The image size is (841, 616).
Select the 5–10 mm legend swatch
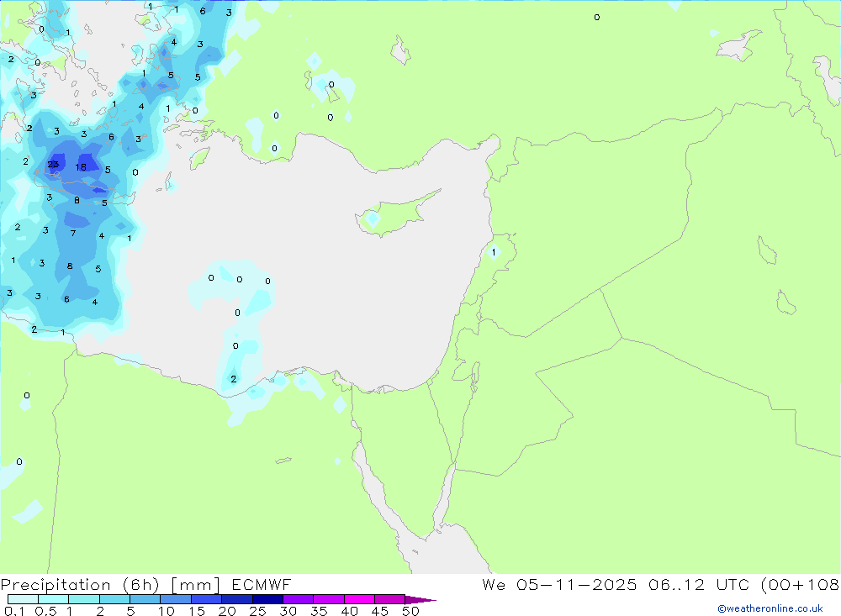pos(145,599)
